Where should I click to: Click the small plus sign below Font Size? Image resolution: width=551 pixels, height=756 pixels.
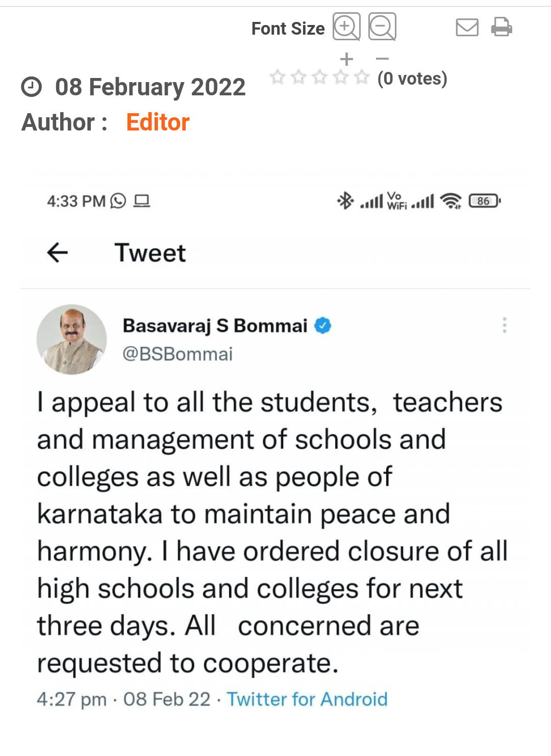coord(346,59)
